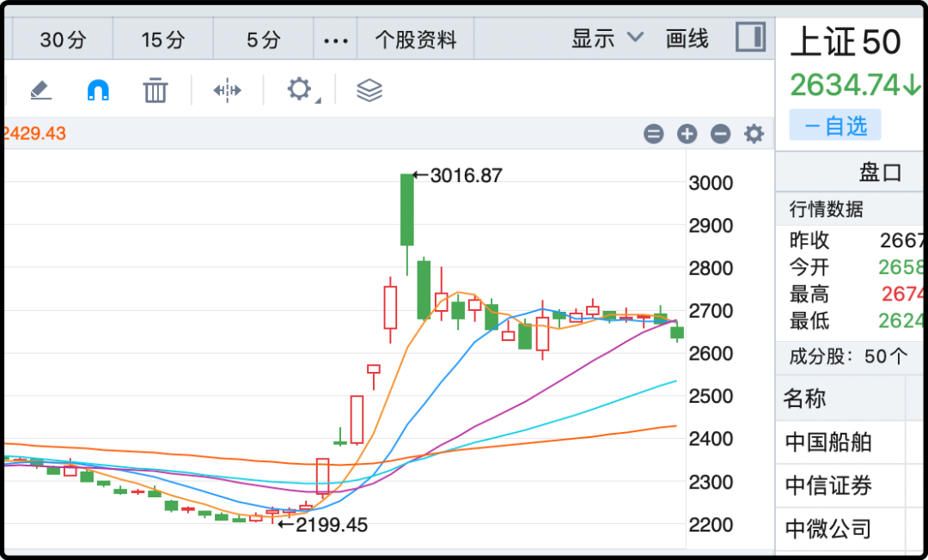Click the trash bin delete icon

tap(156, 89)
